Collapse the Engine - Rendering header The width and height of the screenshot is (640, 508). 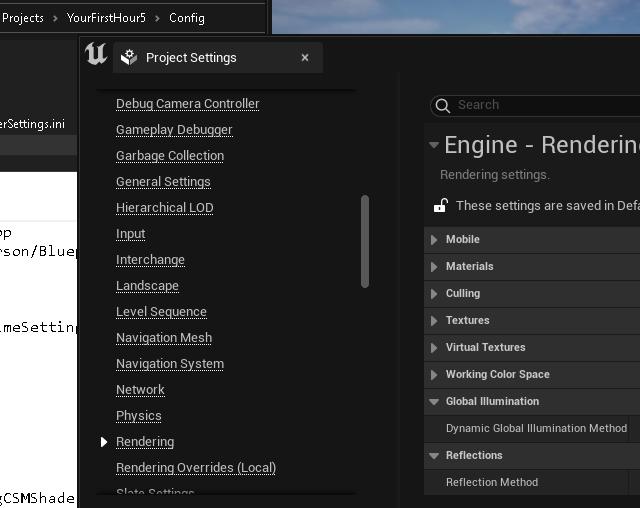tap(433, 145)
